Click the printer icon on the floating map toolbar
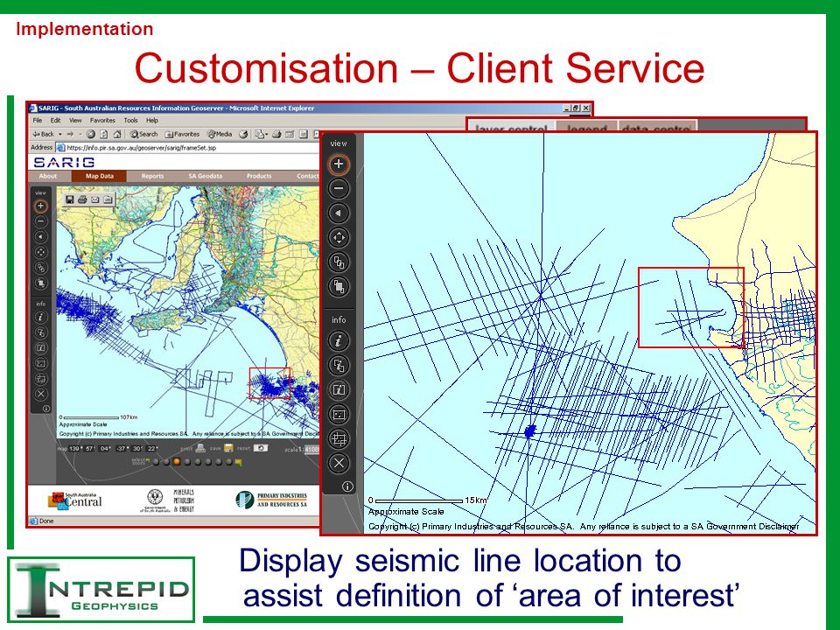This screenshot has height=630, width=840. coord(82,199)
